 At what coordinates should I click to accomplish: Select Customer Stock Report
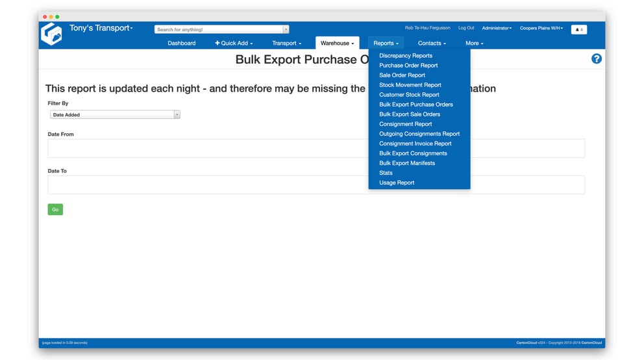409,94
